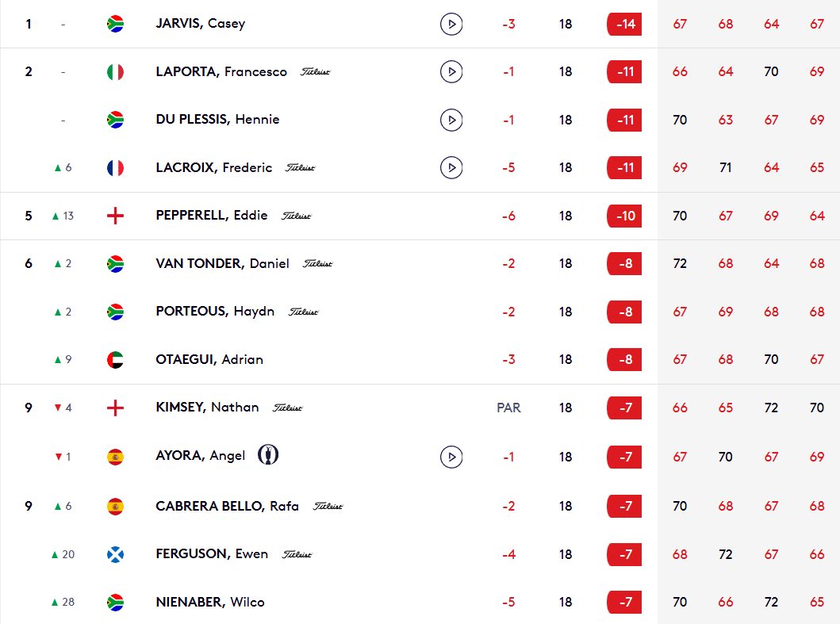The width and height of the screenshot is (840, 624).
Task: Click play button for Hennie Du Plessis
Action: (x=451, y=120)
